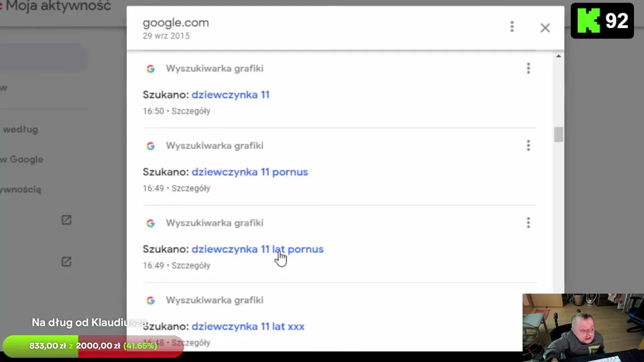644x362 pixels.
Task: Click the green K logo overlay
Action: click(x=588, y=21)
